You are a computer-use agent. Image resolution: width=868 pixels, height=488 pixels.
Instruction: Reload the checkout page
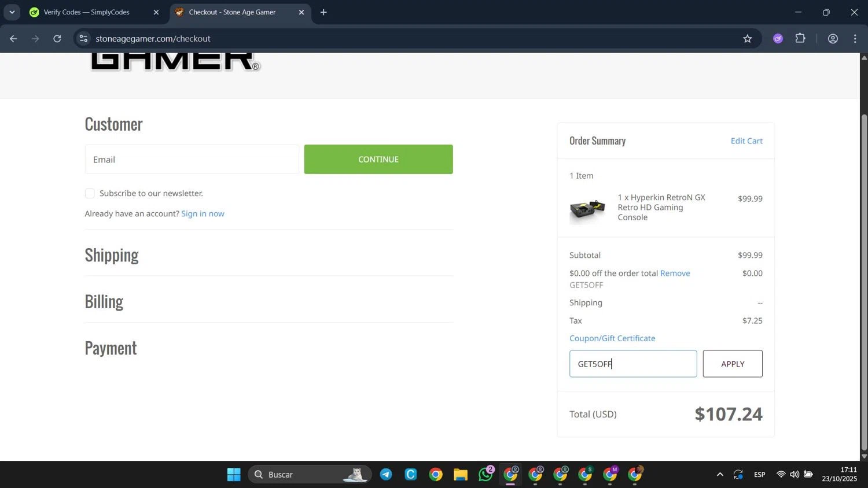57,39
